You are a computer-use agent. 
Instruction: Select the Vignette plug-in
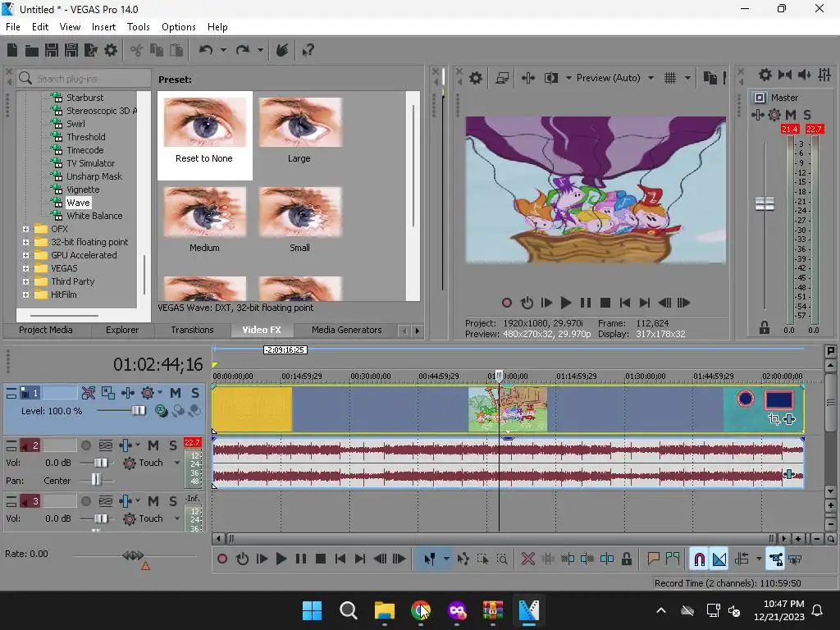[83, 189]
